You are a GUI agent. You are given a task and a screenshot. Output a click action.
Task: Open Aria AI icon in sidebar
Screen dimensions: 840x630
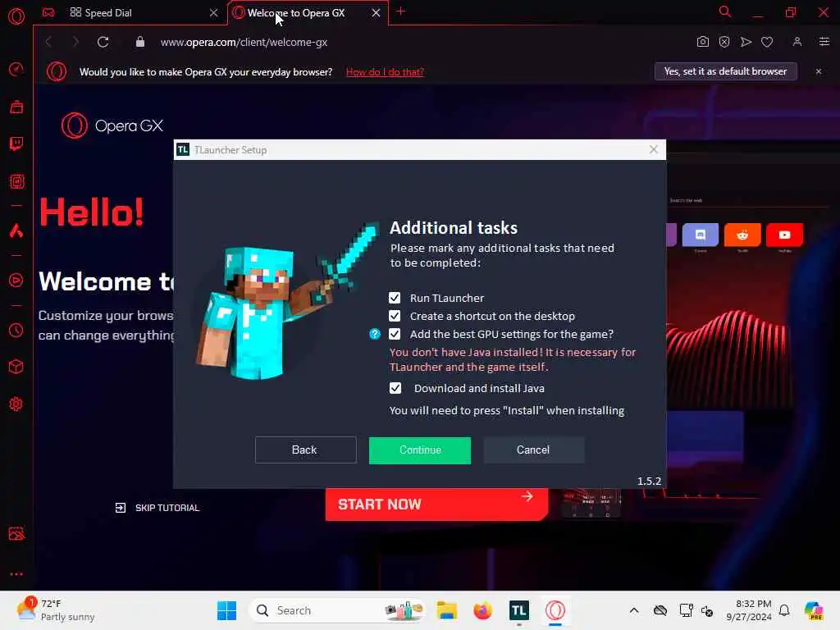[16, 231]
